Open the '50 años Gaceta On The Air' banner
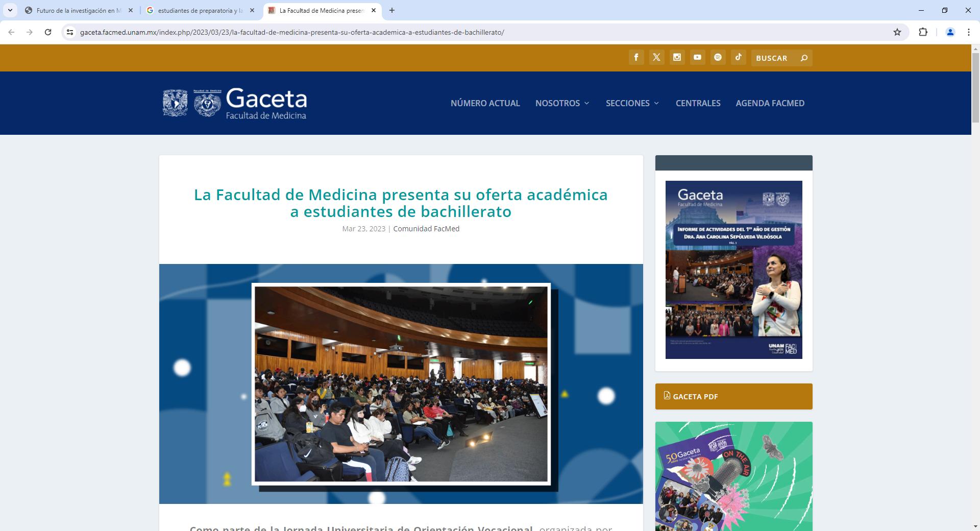 point(734,476)
